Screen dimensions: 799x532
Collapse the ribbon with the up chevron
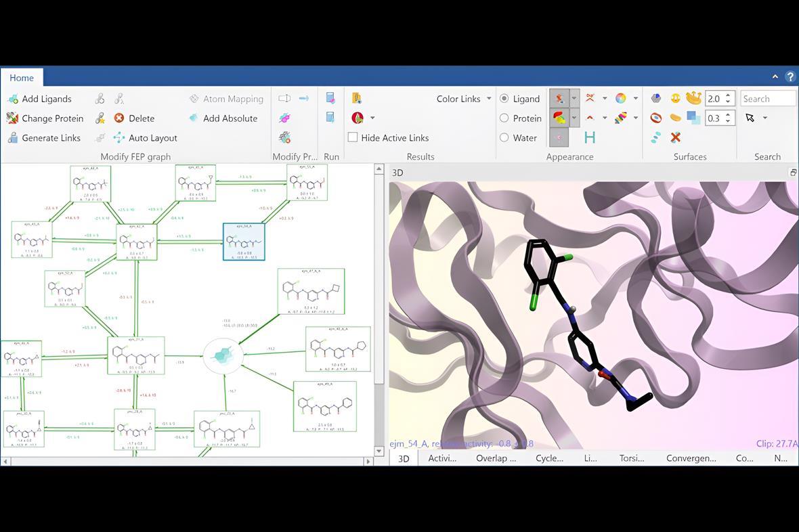coord(775,77)
